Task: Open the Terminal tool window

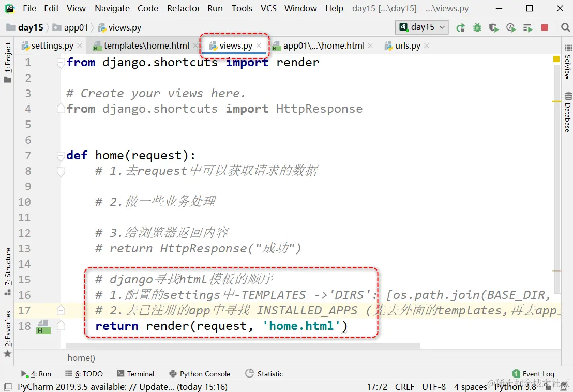Action: click(x=135, y=374)
